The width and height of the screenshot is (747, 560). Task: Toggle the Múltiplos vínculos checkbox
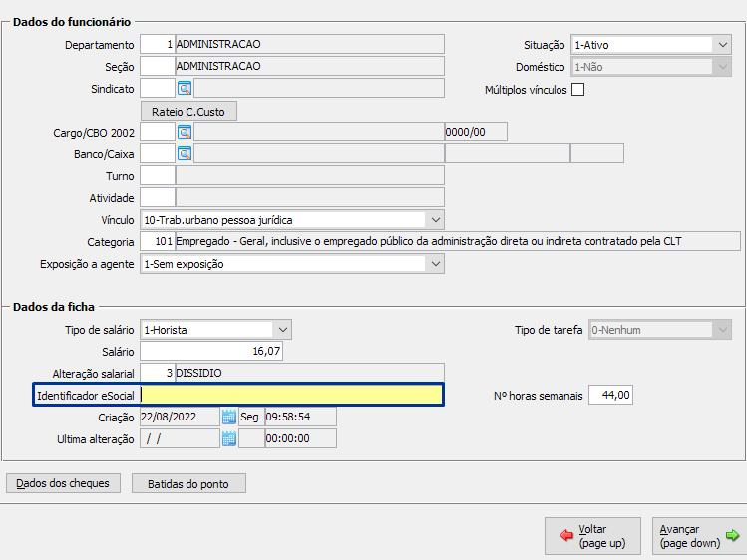tap(577, 90)
